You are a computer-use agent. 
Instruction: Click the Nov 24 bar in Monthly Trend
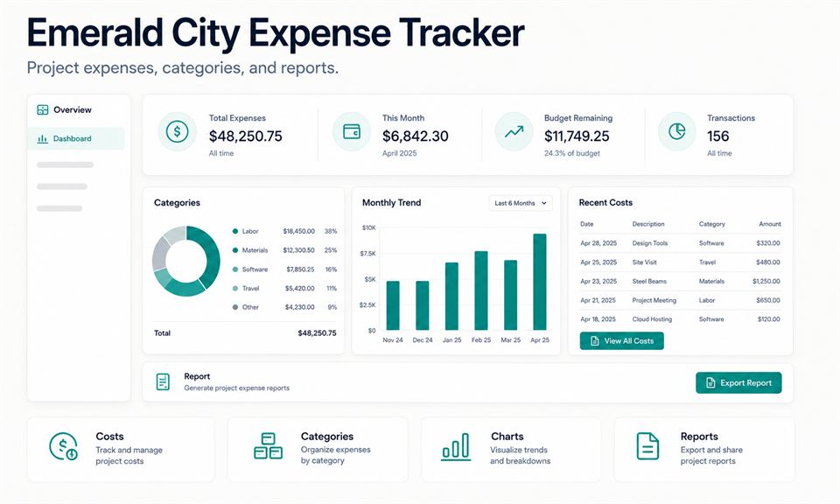pyautogui.click(x=393, y=305)
